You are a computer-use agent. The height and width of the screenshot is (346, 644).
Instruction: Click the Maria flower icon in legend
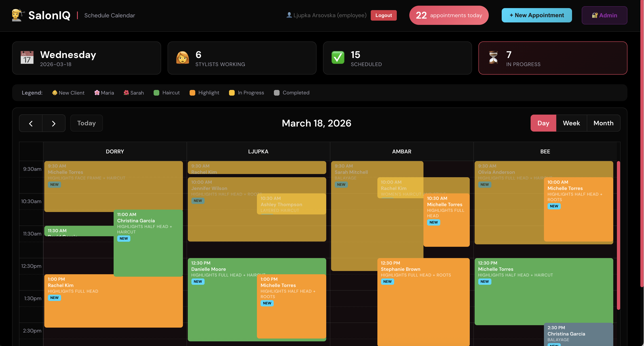pos(97,93)
